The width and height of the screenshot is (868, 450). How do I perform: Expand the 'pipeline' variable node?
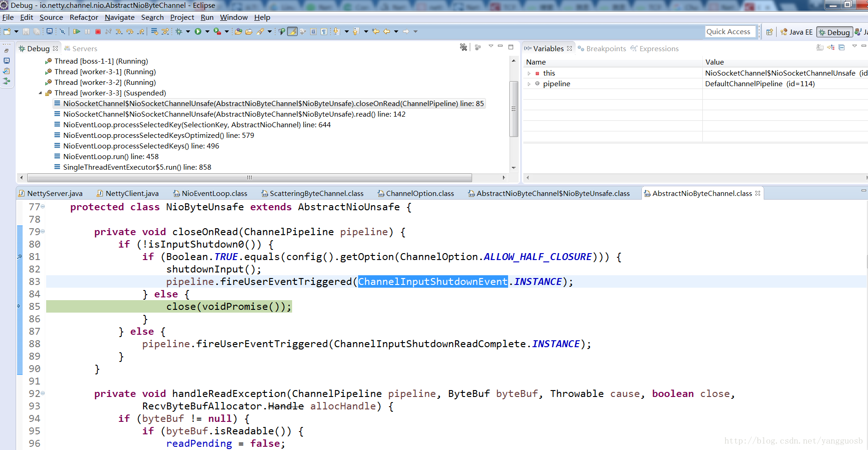(529, 84)
